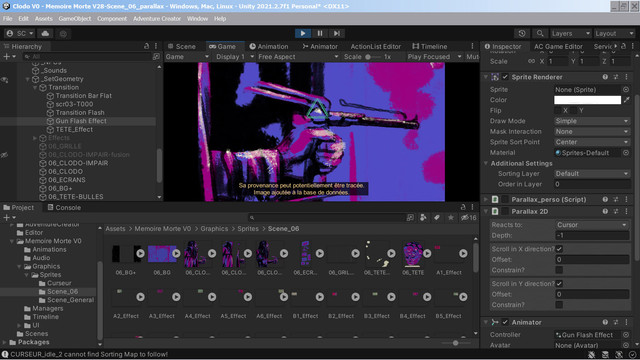Viewport: 640px width, 360px height.
Task: Open the Undo History icon
Action: pyautogui.click(x=522, y=33)
